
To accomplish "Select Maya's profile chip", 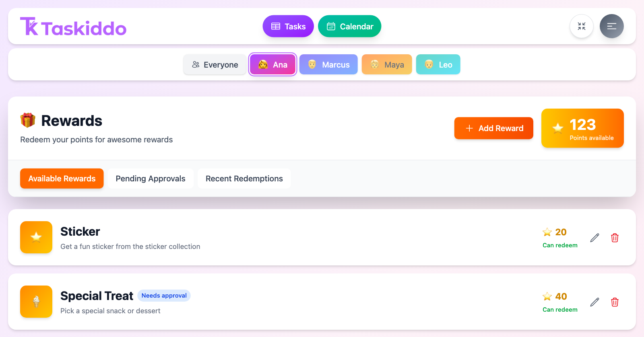I will coord(387,64).
